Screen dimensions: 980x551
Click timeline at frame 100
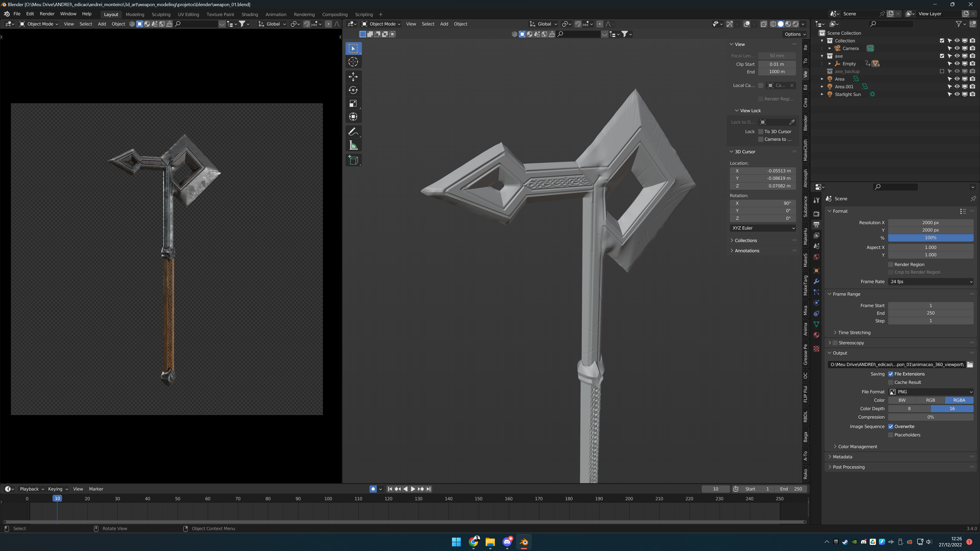328,499
